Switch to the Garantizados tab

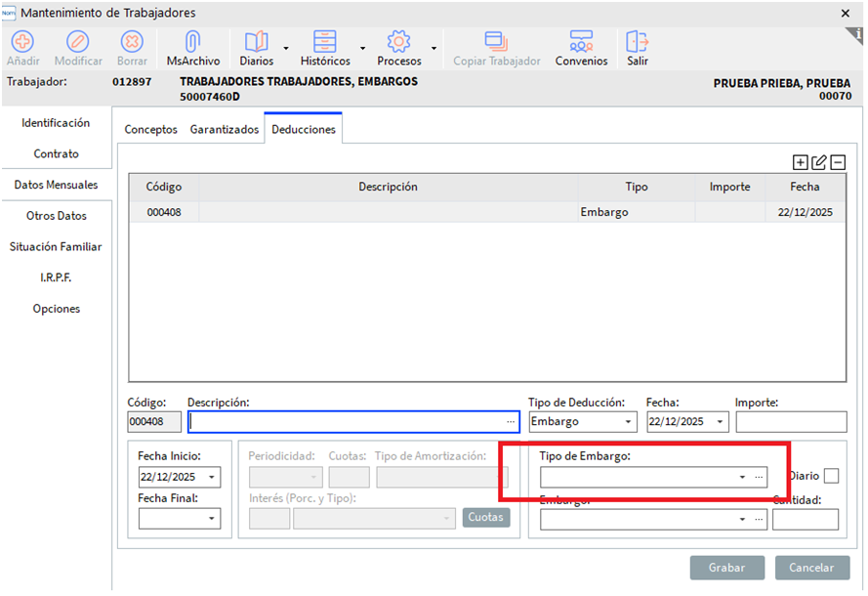(x=225, y=129)
